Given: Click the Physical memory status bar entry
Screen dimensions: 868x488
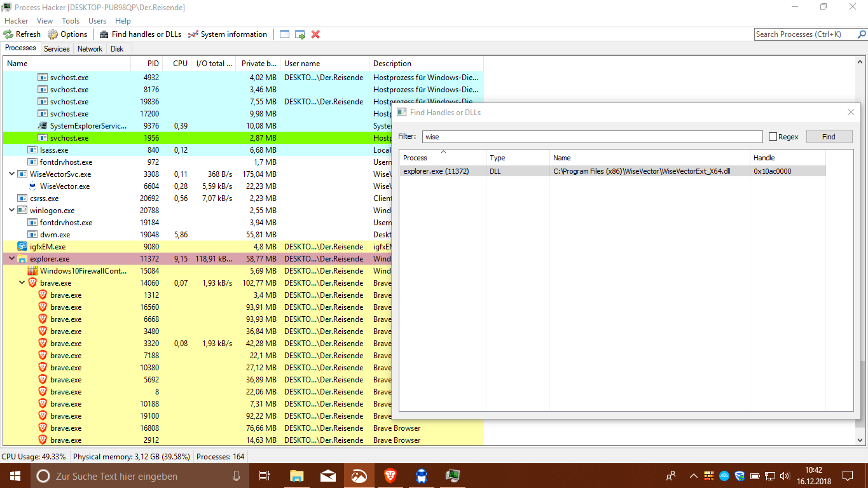Looking at the screenshot, I should 132,456.
